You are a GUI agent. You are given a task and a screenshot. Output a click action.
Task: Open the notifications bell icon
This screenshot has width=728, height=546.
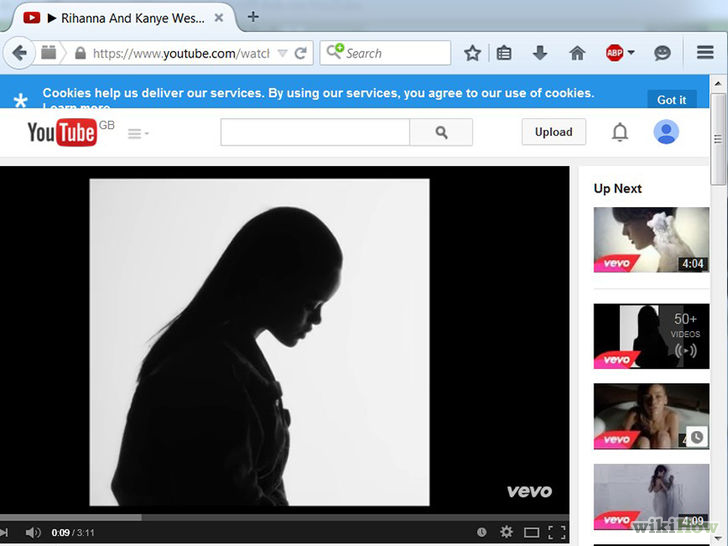620,132
